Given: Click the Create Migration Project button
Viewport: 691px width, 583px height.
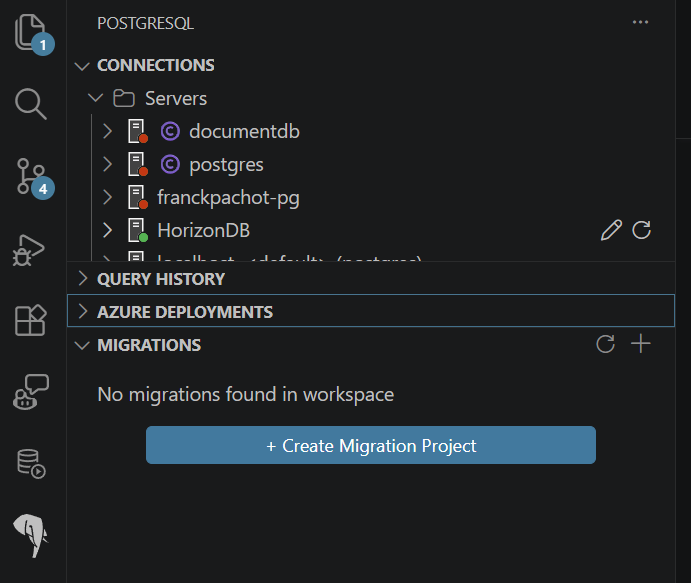Looking at the screenshot, I should click(371, 445).
